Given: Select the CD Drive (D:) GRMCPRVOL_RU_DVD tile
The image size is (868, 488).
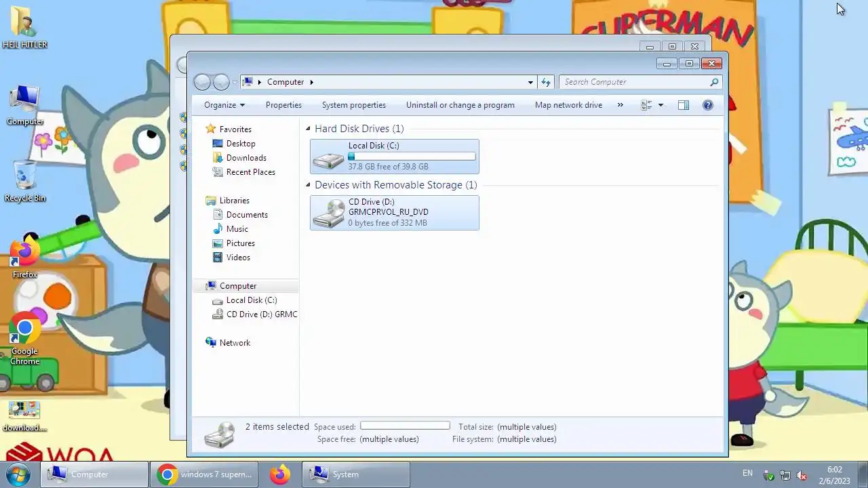Looking at the screenshot, I should [395, 213].
